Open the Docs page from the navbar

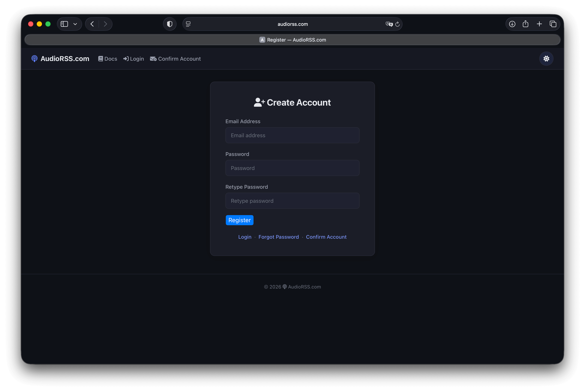click(x=108, y=58)
